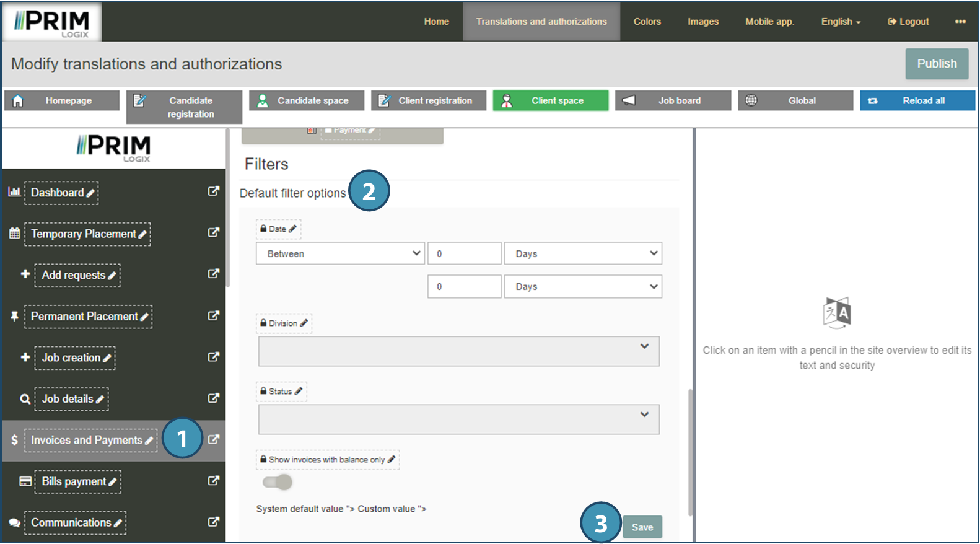
Task: Open Communications external link icon
Action: click(213, 522)
